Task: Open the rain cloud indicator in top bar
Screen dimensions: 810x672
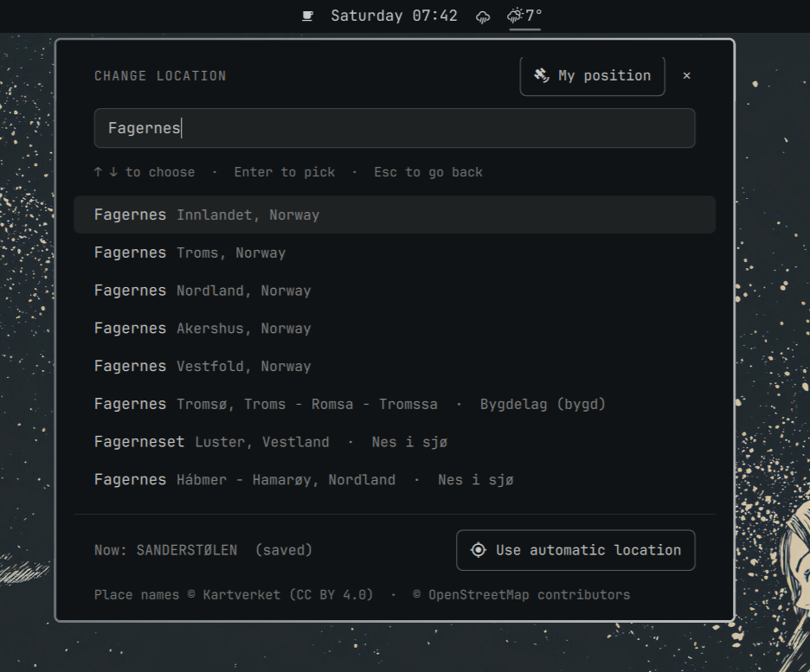Action: 483,17
